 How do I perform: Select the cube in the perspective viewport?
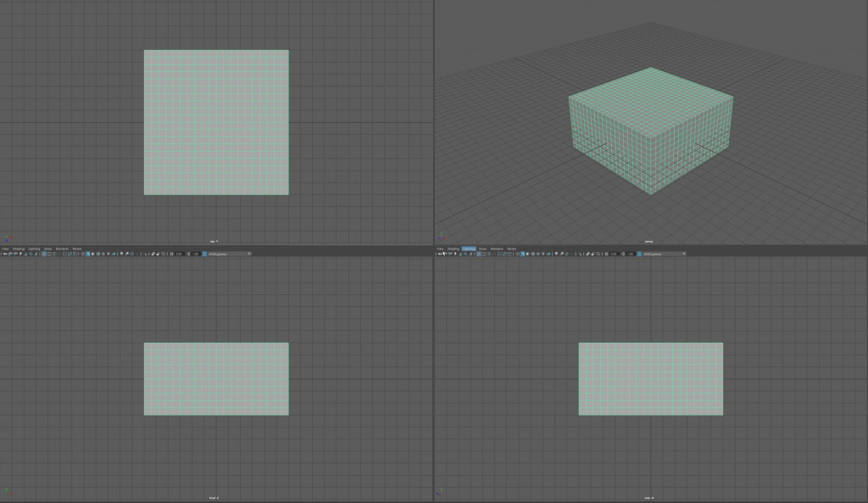point(650,127)
